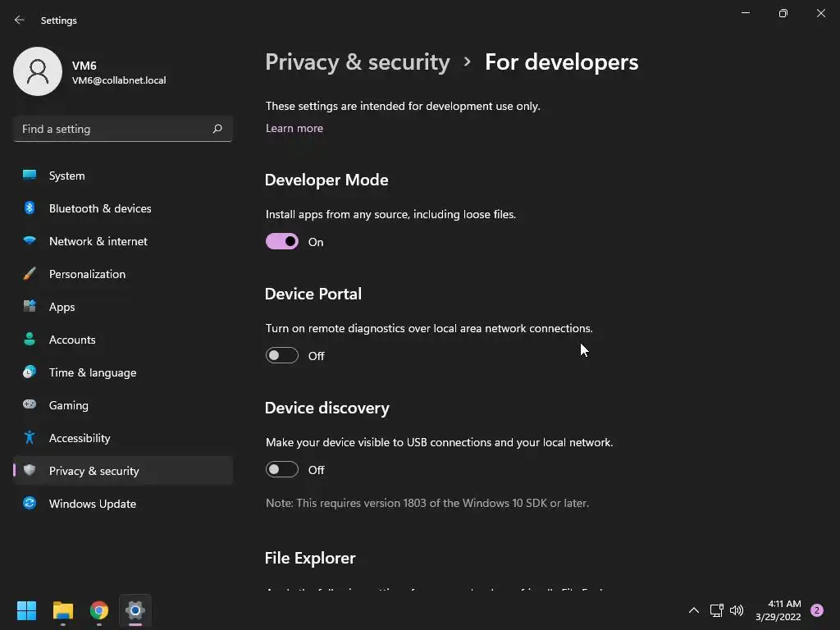Select the Gaming section
Image resolution: width=840 pixels, height=630 pixels.
pyautogui.click(x=68, y=405)
